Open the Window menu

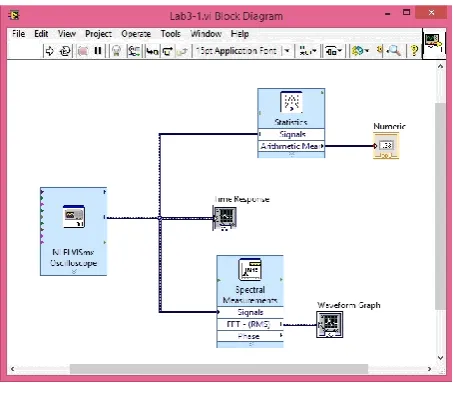coord(206,34)
